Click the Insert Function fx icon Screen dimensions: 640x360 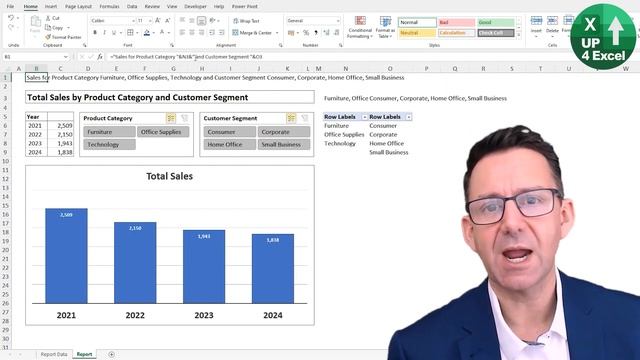[100, 57]
